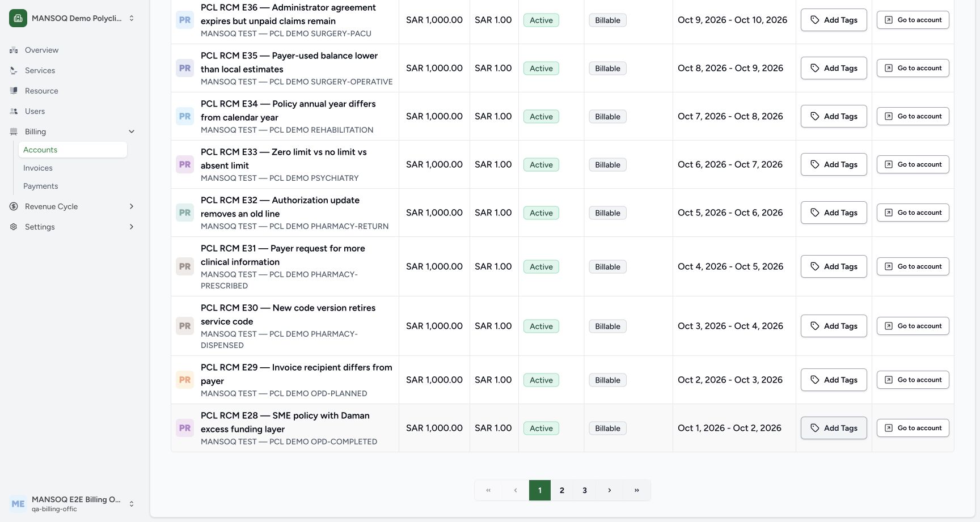Click the Settings gear icon
The height and width of the screenshot is (522, 980).
point(14,227)
